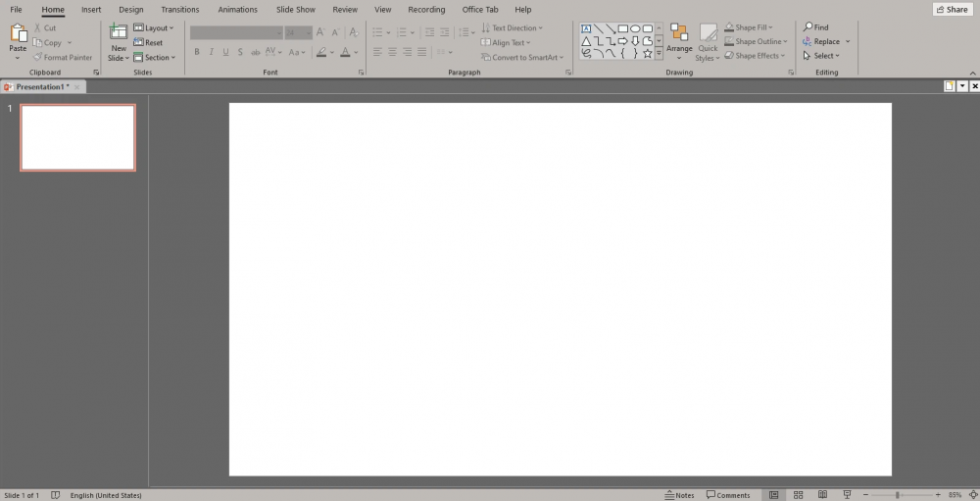This screenshot has width=980, height=501.
Task: Switch to the Transitions tab
Action: pos(180,10)
